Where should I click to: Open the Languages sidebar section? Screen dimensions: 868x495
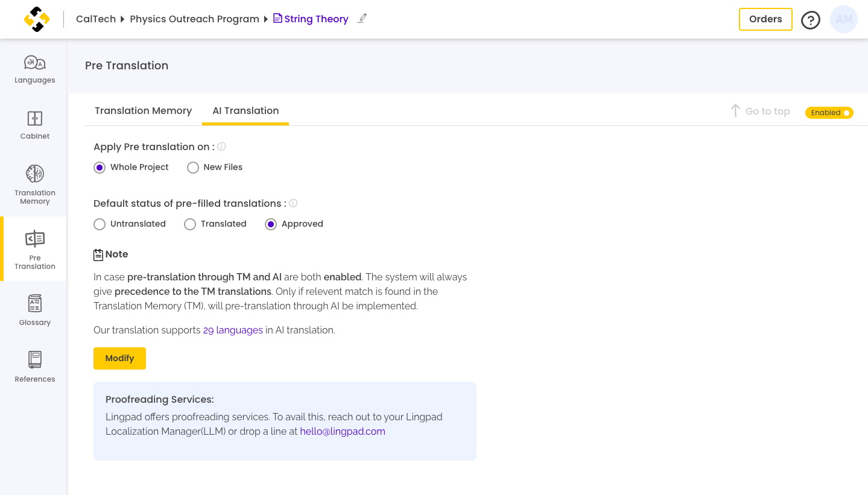tap(34, 70)
